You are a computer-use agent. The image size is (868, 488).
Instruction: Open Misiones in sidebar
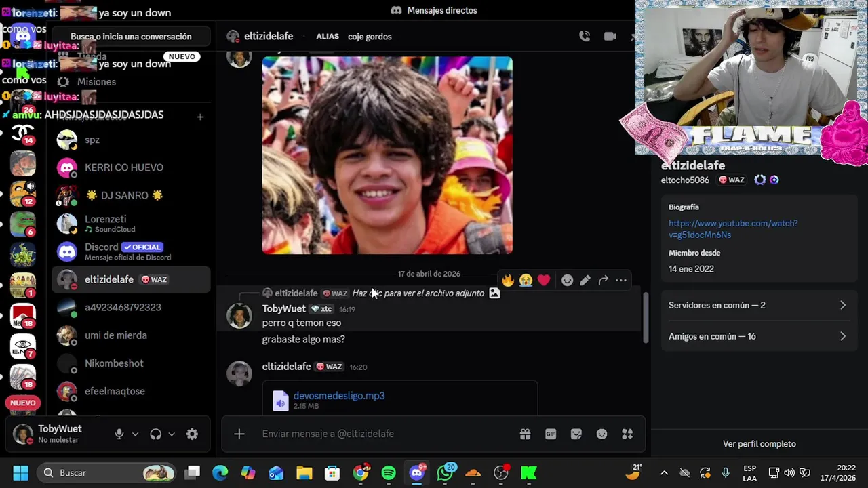click(x=131, y=82)
